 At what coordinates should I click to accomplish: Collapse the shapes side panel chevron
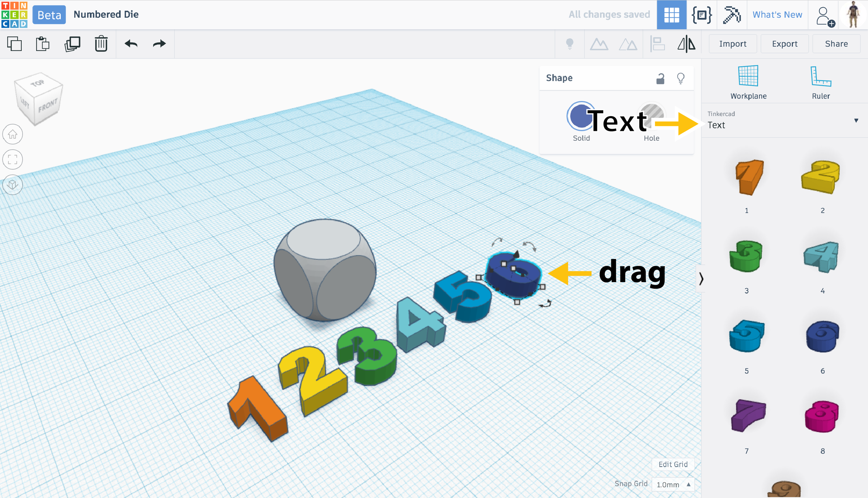click(701, 279)
